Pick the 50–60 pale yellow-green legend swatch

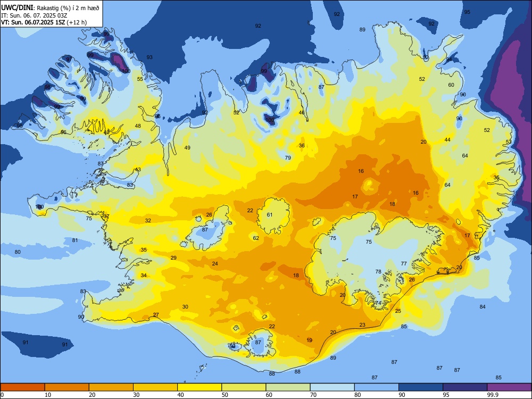pyautogui.click(x=244, y=387)
